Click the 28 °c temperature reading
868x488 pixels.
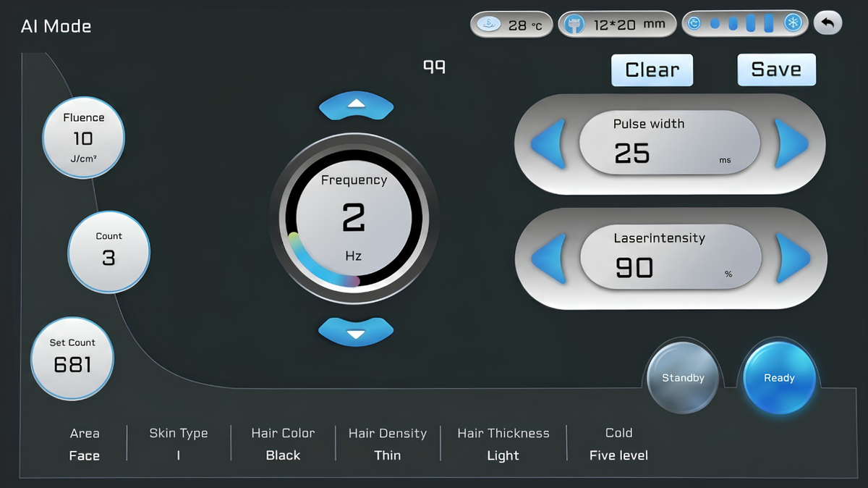(525, 25)
